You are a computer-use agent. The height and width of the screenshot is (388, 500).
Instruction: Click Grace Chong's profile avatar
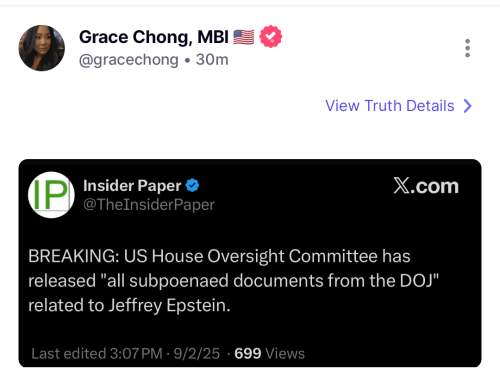coord(42,48)
